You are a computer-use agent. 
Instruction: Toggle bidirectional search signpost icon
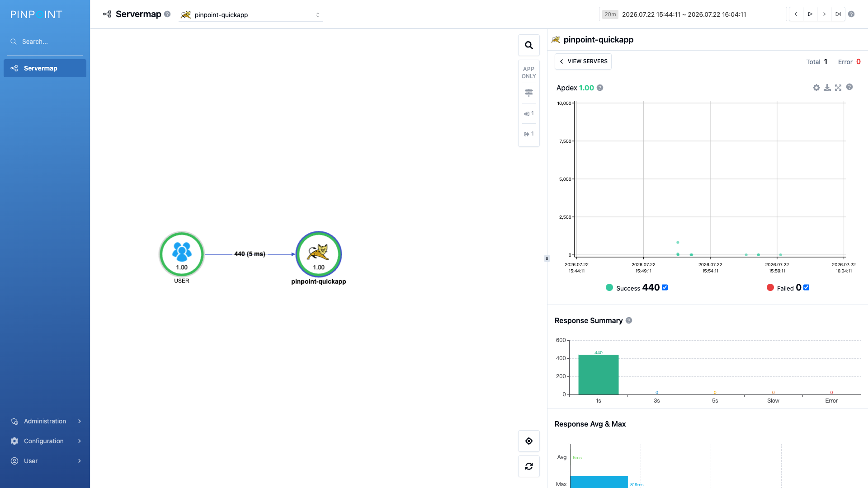tap(529, 93)
